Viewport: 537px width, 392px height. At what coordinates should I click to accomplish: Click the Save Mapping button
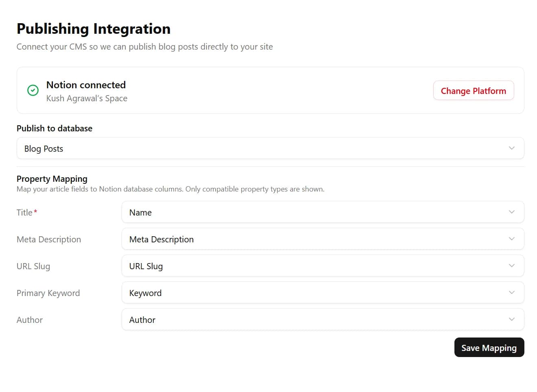[489, 348]
